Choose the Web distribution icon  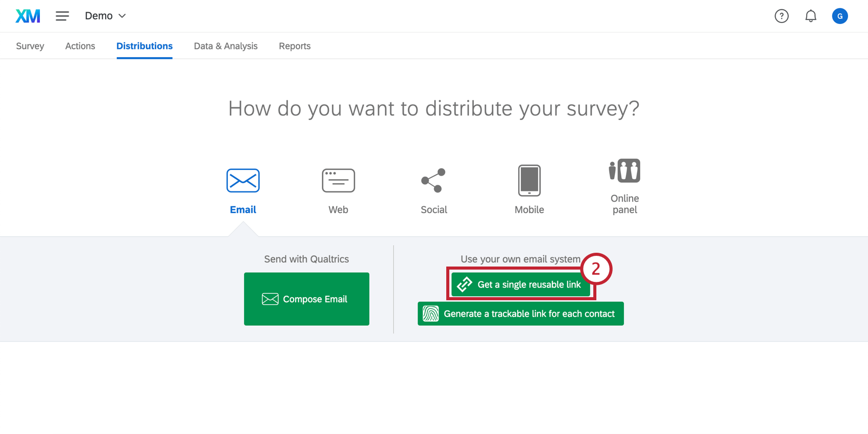pos(338,181)
